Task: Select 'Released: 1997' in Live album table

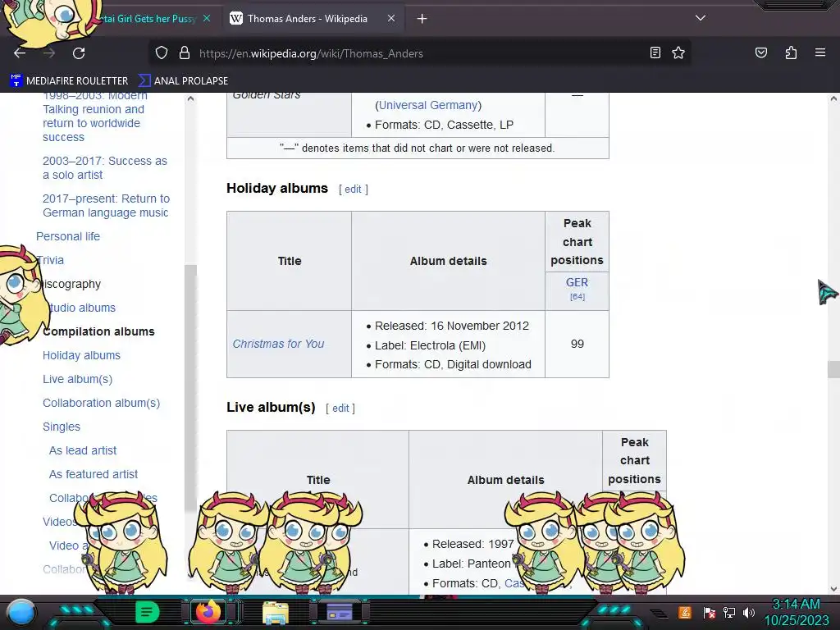Action: (x=473, y=545)
